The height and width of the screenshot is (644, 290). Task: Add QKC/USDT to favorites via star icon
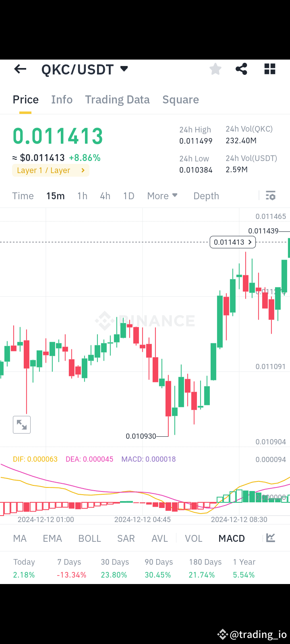click(215, 69)
